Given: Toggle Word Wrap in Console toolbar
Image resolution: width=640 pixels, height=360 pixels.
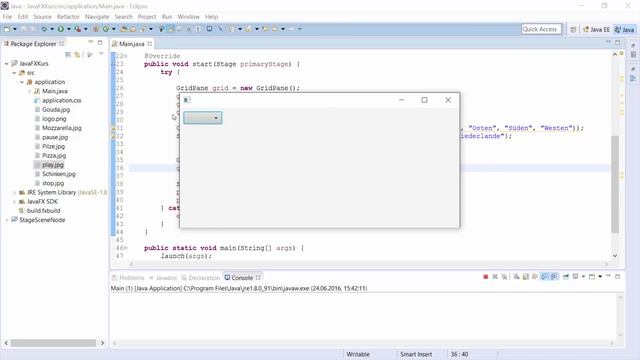Looking at the screenshot, I should tap(535, 277).
